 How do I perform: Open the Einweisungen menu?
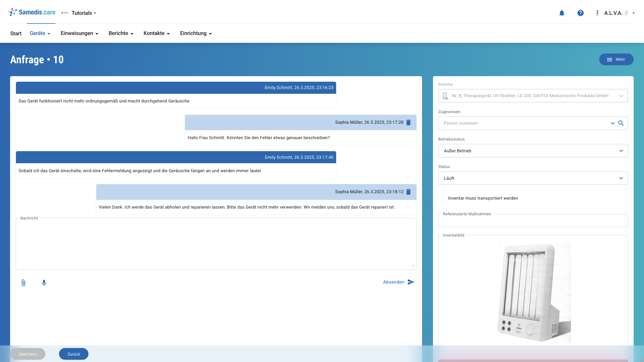[x=79, y=33]
